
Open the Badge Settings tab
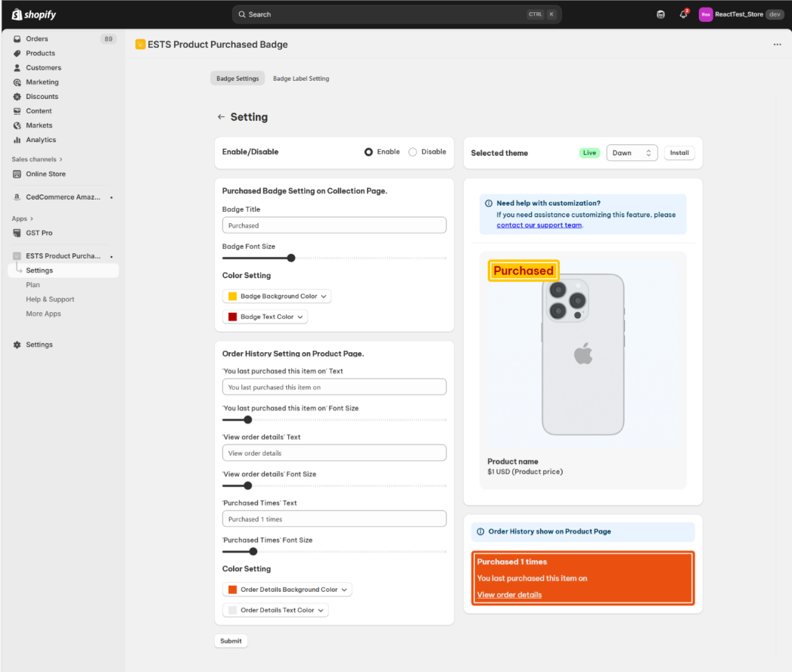click(238, 79)
